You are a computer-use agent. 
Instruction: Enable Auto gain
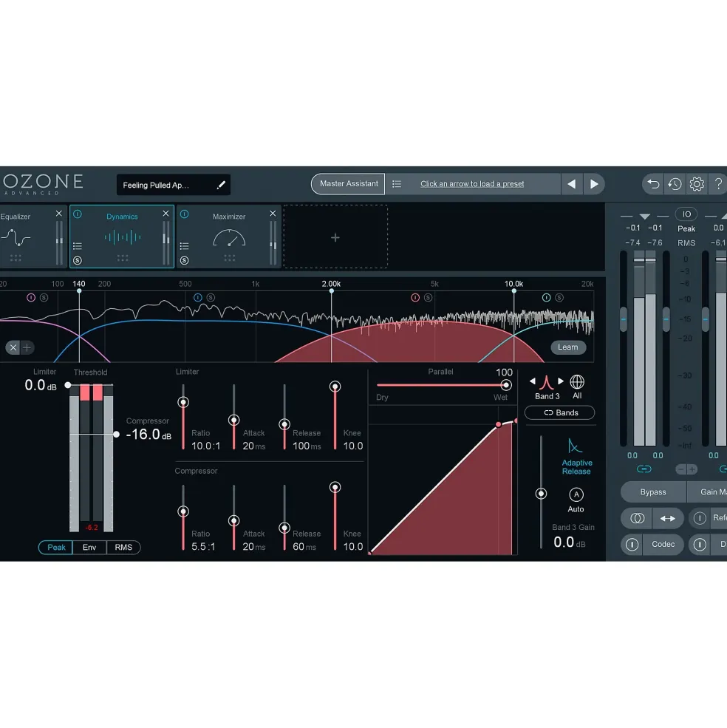576,495
